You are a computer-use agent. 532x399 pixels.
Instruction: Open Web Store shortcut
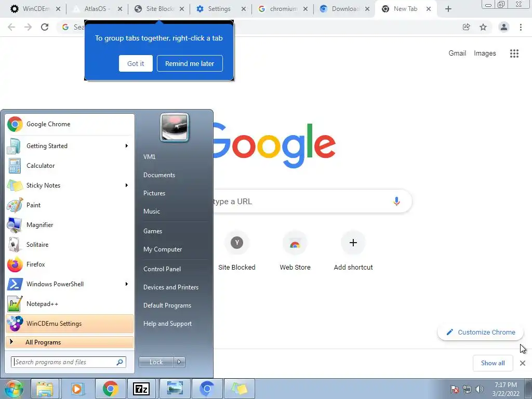tap(295, 251)
